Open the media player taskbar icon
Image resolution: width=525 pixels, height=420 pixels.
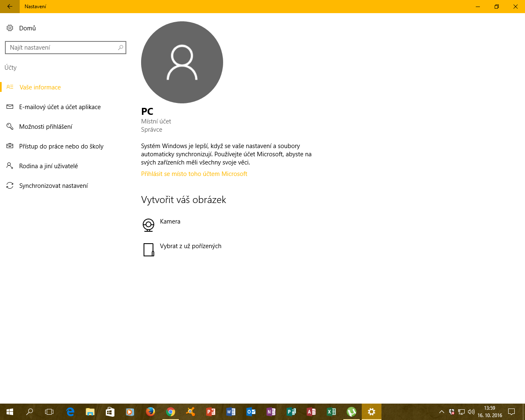coord(130,412)
